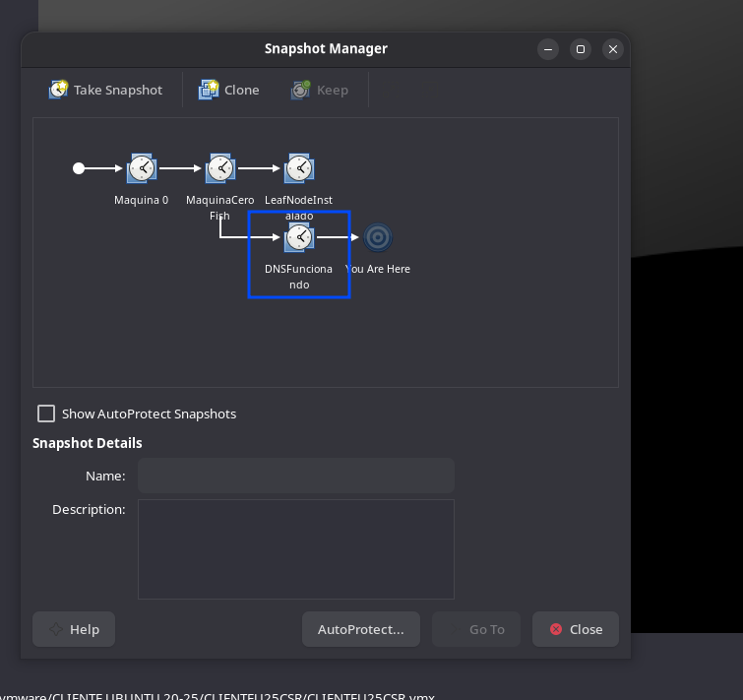This screenshot has width=743, height=700.
Task: Click the Show AutoProtect Snapshots label
Action: pos(149,414)
